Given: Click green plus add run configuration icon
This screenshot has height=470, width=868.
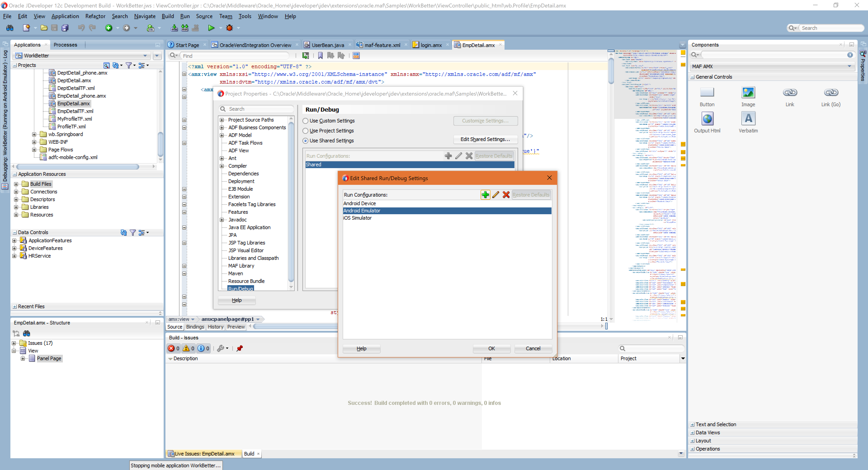Looking at the screenshot, I should pyautogui.click(x=485, y=195).
